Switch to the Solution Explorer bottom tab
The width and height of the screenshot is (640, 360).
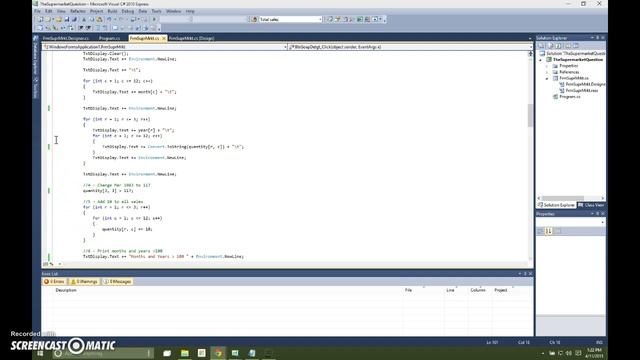point(556,205)
